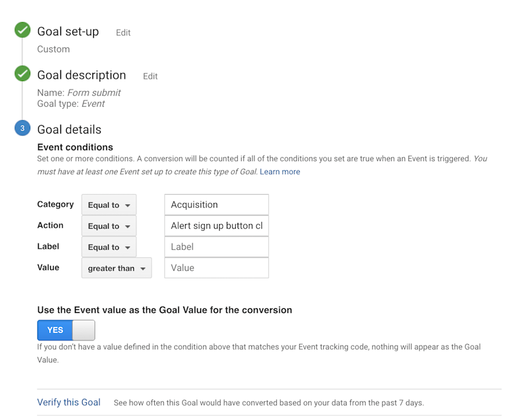Click the Category row label

[55, 204]
